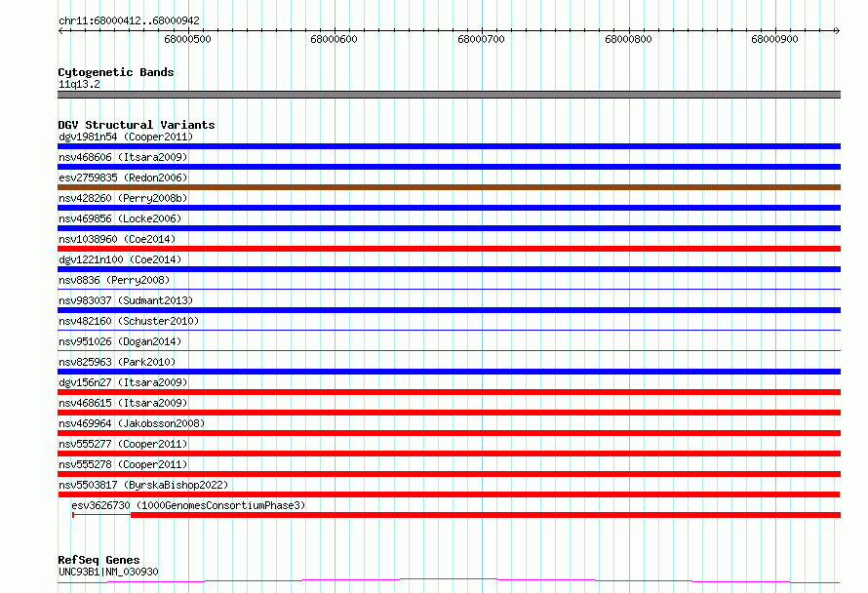
Task: Click the nsv469856 (Locke2006) label
Action: 120,218
